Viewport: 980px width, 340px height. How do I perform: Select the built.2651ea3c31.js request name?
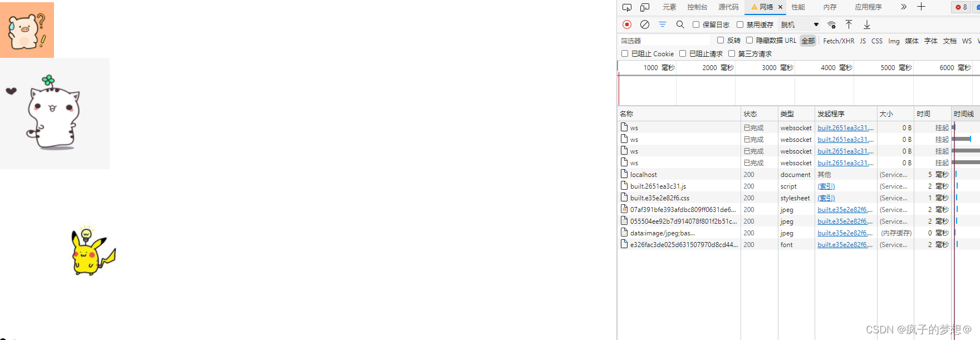[658, 186]
